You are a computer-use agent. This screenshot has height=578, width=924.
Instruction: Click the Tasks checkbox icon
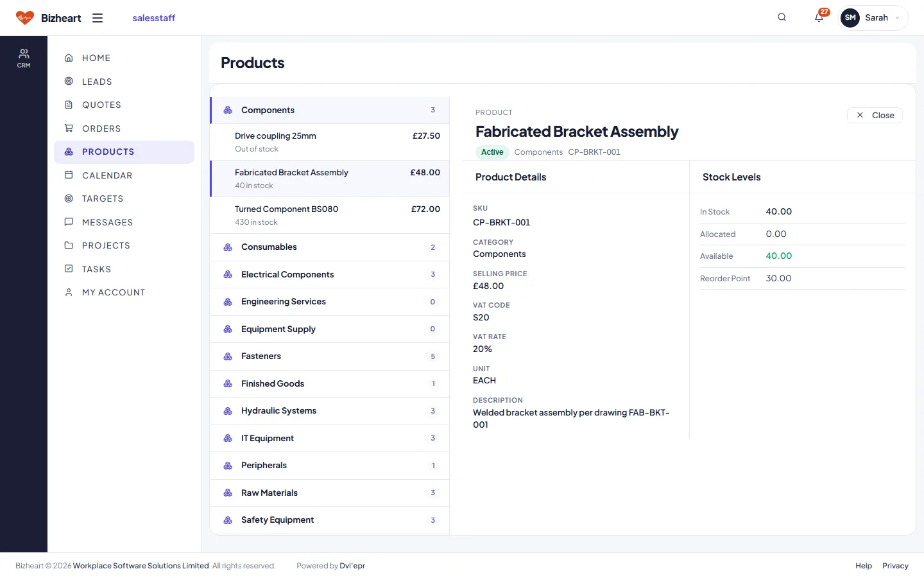point(69,268)
